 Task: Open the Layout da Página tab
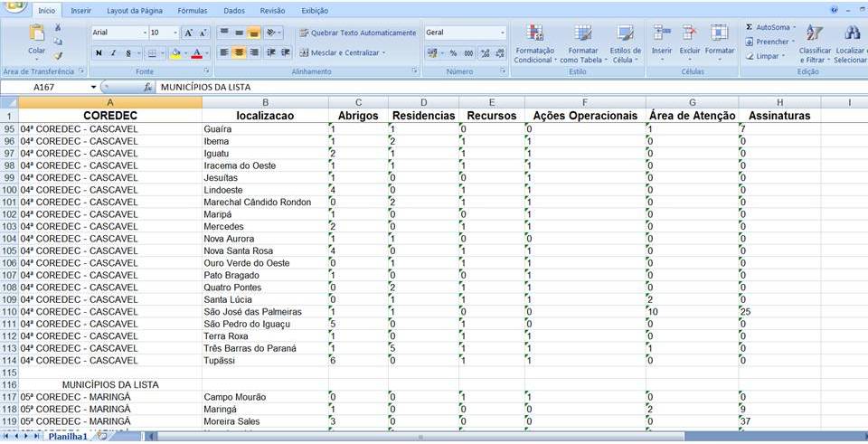(x=134, y=11)
